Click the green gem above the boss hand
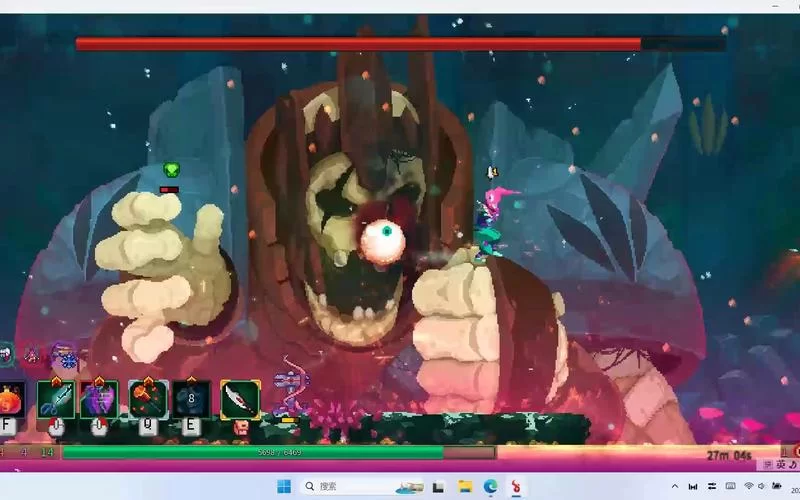The height and width of the screenshot is (500, 800). pyautogui.click(x=171, y=170)
